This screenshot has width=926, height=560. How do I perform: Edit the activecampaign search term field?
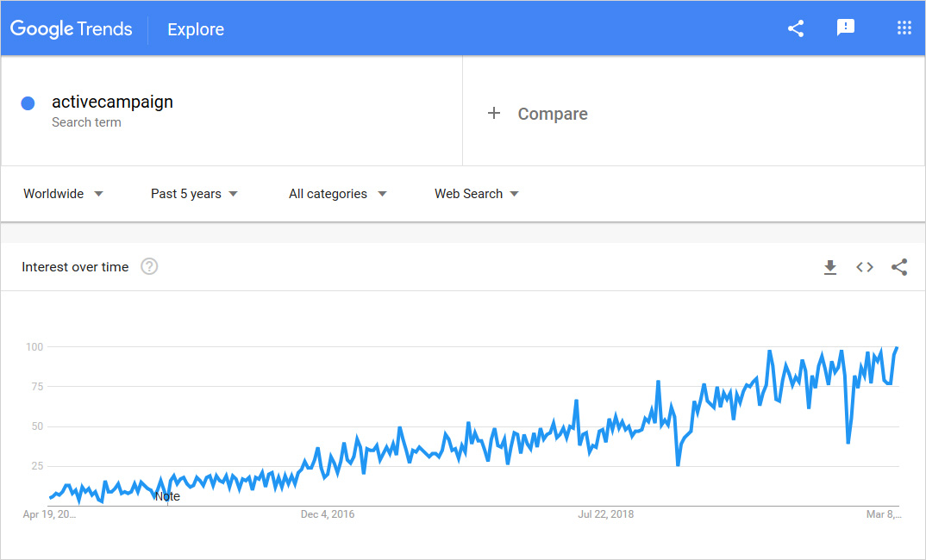pos(112,102)
